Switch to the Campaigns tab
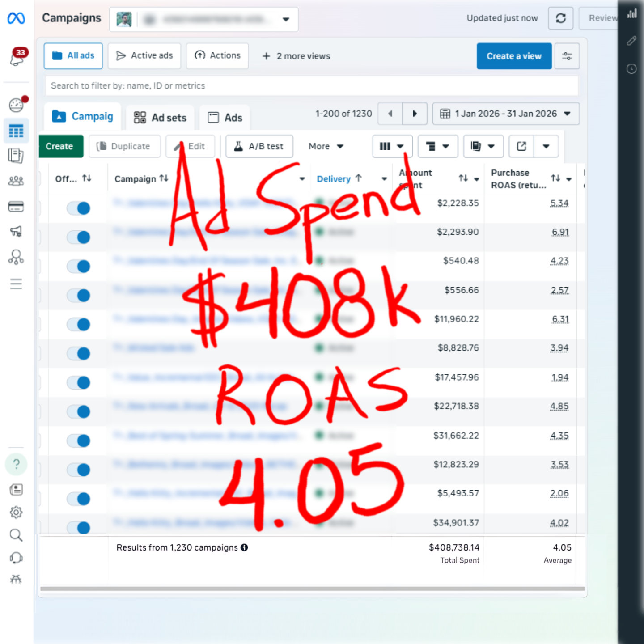Screen dimensions: 644x644 tap(83, 117)
